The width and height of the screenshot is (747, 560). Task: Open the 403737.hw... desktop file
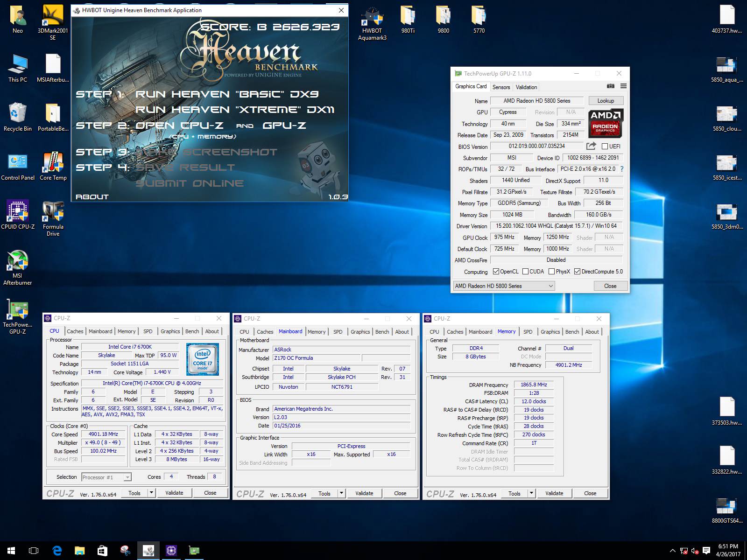(x=727, y=19)
